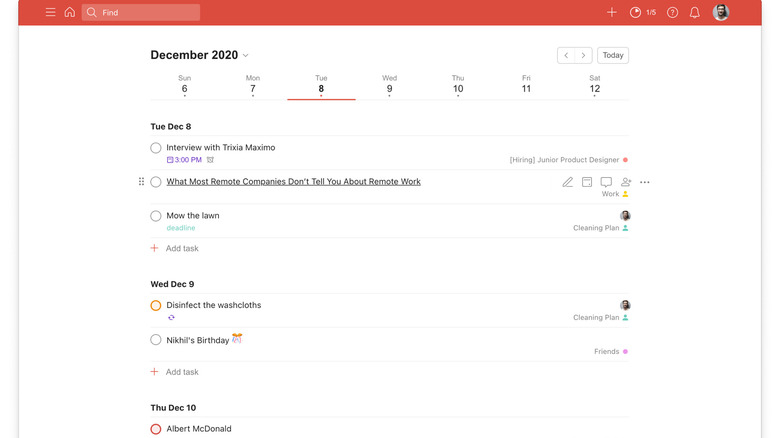Click the recurring icon under Disinfect the washcloths

(171, 318)
